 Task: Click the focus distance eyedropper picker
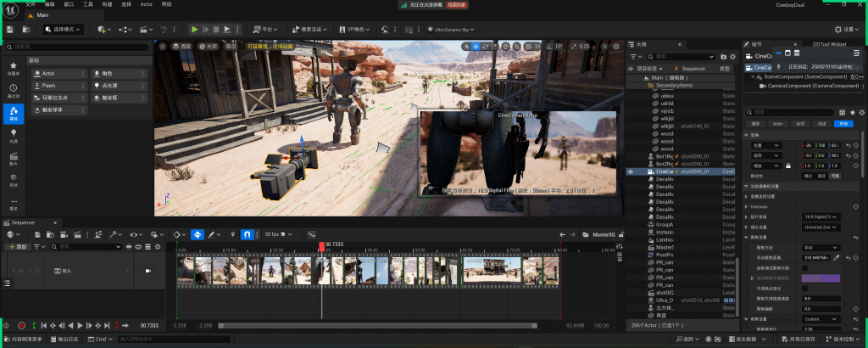point(836,256)
